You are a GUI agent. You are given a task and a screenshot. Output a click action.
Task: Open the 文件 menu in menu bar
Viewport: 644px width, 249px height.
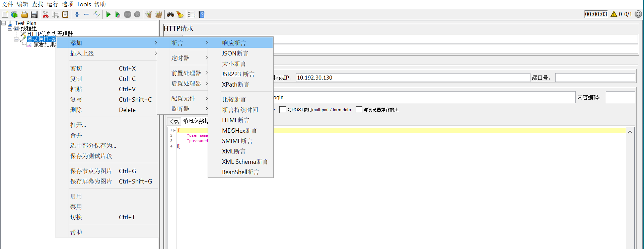[x=7, y=4]
